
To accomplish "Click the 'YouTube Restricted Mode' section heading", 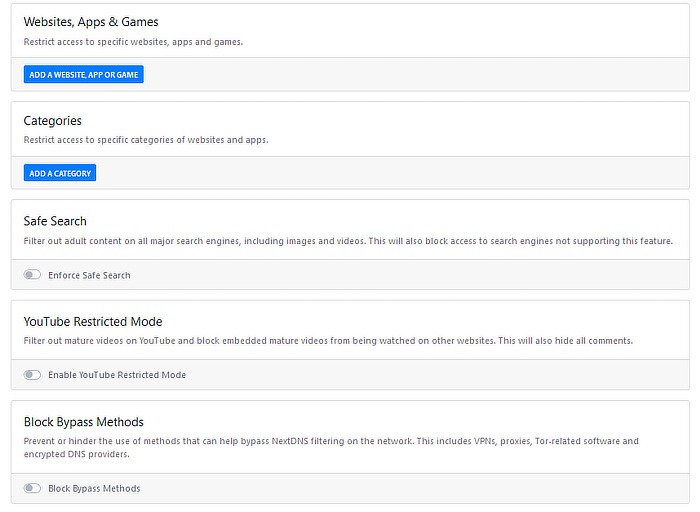I will [93, 321].
